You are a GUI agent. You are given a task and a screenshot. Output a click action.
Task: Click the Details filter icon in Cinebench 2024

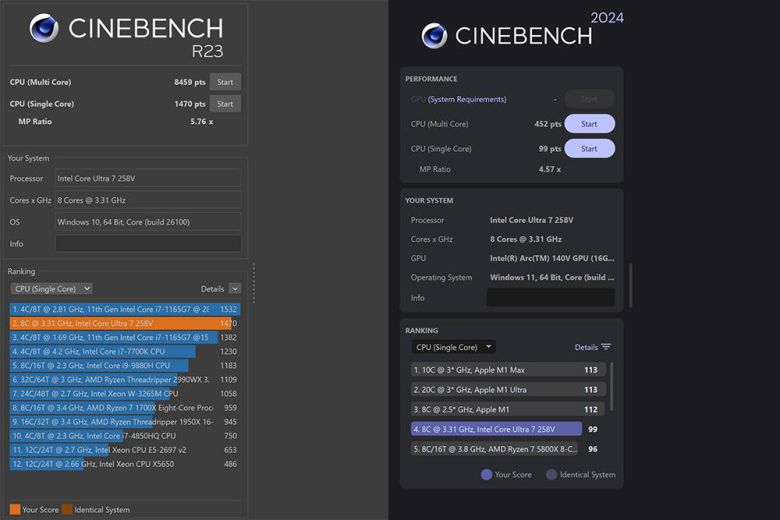point(606,347)
